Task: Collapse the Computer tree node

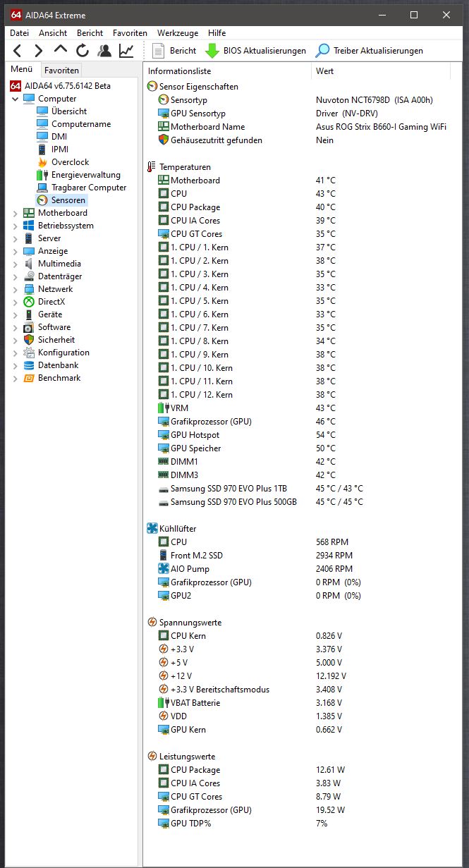Action: (x=16, y=99)
